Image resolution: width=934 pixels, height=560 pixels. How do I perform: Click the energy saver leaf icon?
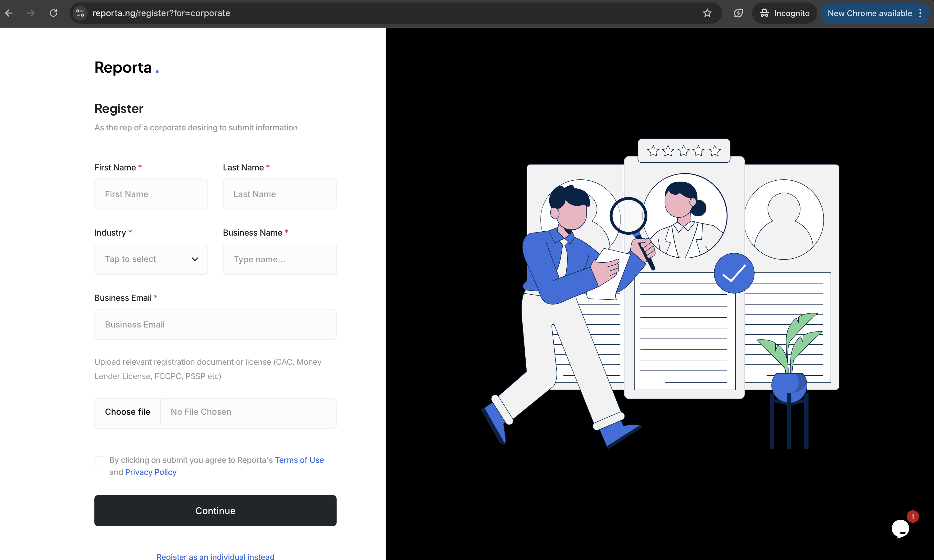[x=738, y=13]
